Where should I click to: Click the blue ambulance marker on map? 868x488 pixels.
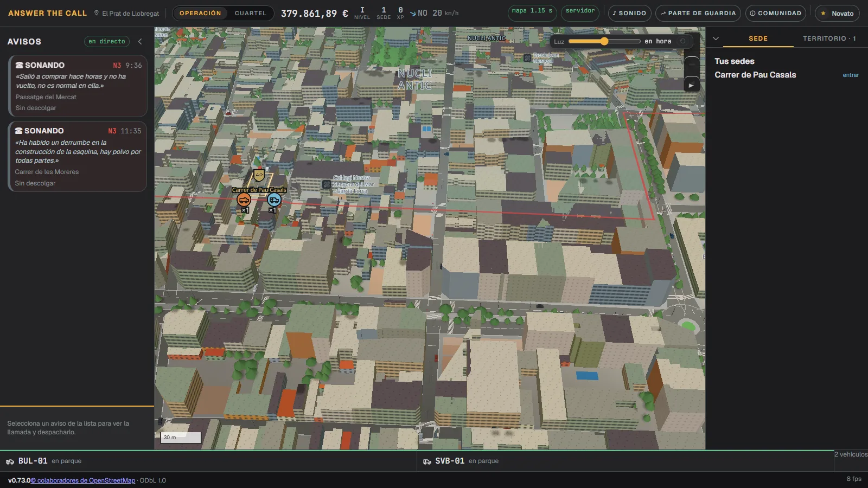click(x=274, y=200)
